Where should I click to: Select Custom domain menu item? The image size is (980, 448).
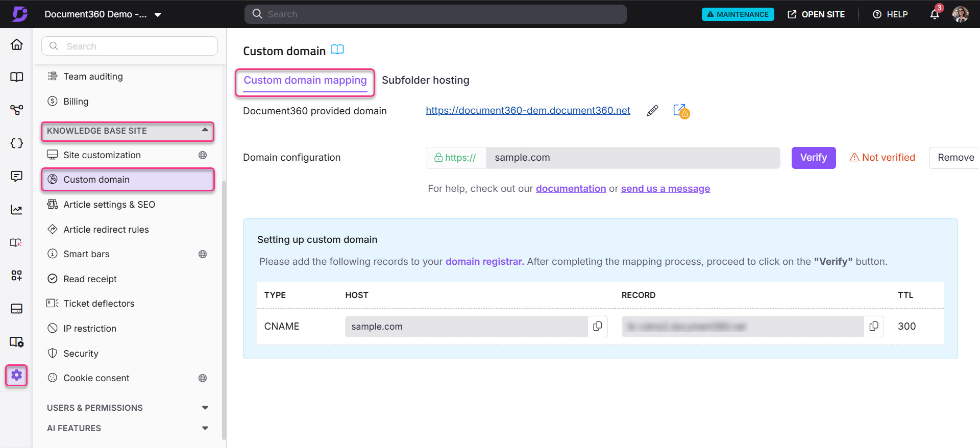[x=128, y=180]
